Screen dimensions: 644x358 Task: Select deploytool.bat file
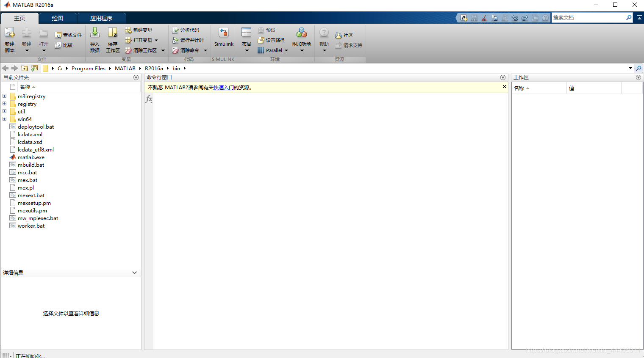pos(36,127)
